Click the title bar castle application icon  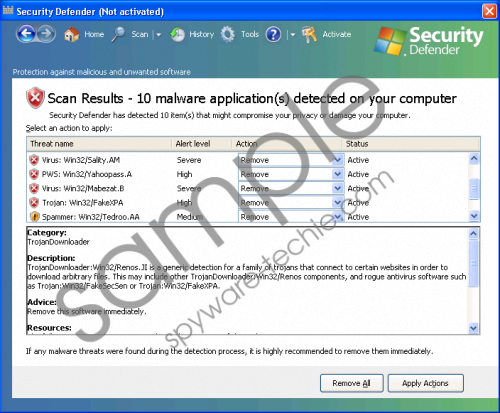click(8, 10)
